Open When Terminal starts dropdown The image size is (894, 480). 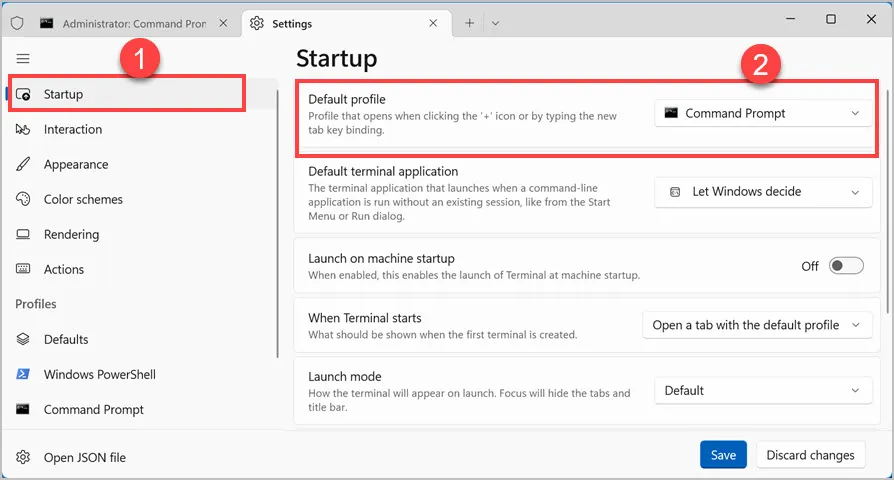pyautogui.click(x=757, y=325)
